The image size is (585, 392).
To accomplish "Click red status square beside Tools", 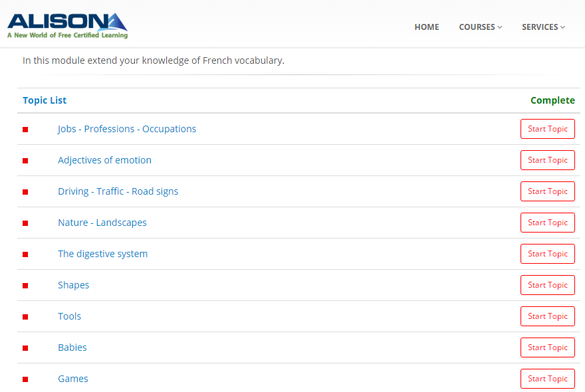I will 25,317.
